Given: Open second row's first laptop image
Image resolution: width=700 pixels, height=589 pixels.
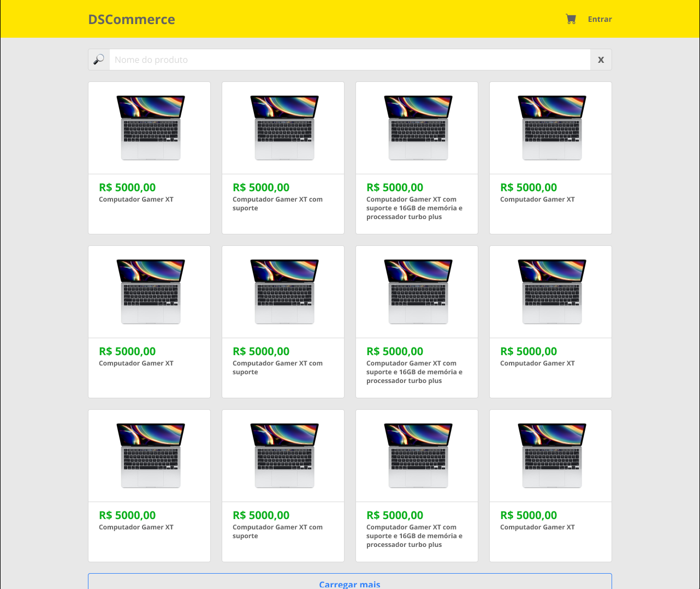Looking at the screenshot, I should click(151, 292).
